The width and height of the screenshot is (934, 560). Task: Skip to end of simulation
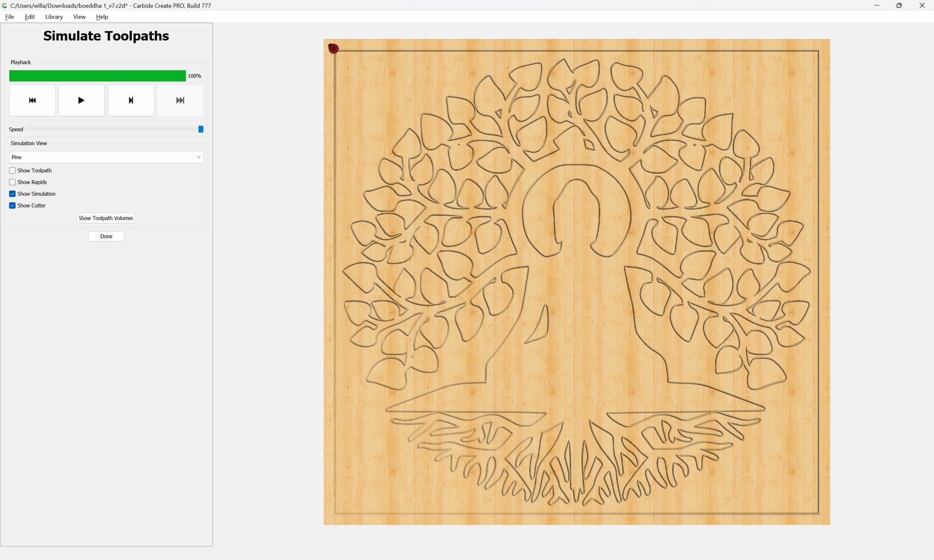[x=180, y=100]
